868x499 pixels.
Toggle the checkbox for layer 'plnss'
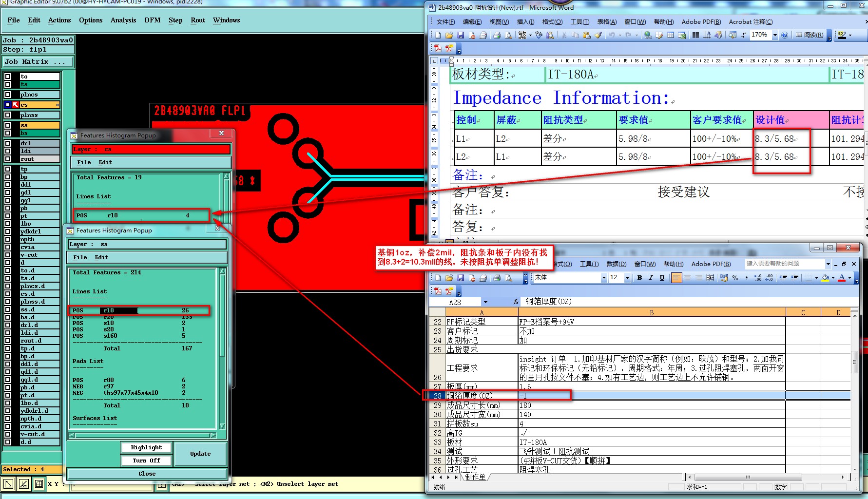tap(8, 115)
